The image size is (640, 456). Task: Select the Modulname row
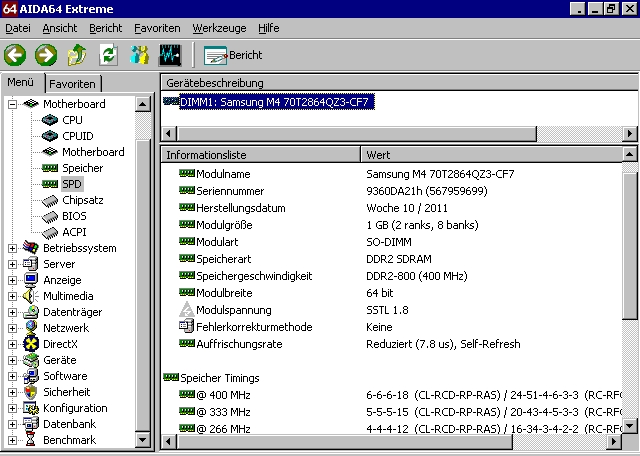tap(391, 174)
